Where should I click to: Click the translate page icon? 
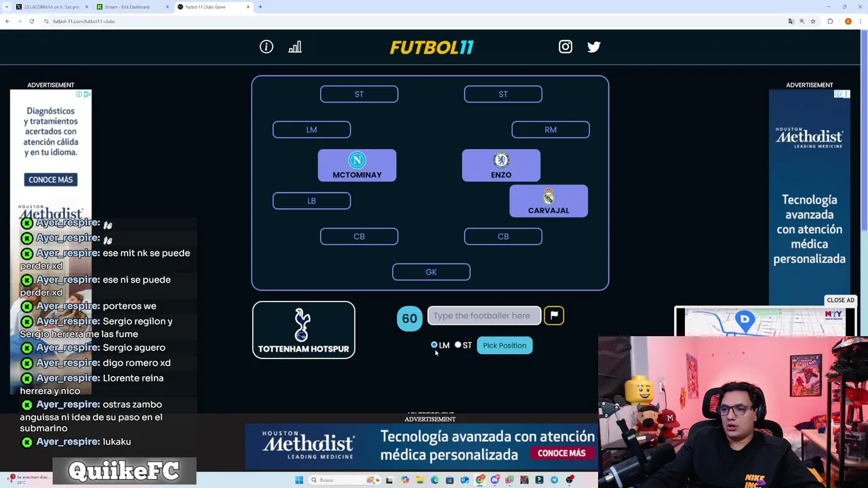[791, 21]
